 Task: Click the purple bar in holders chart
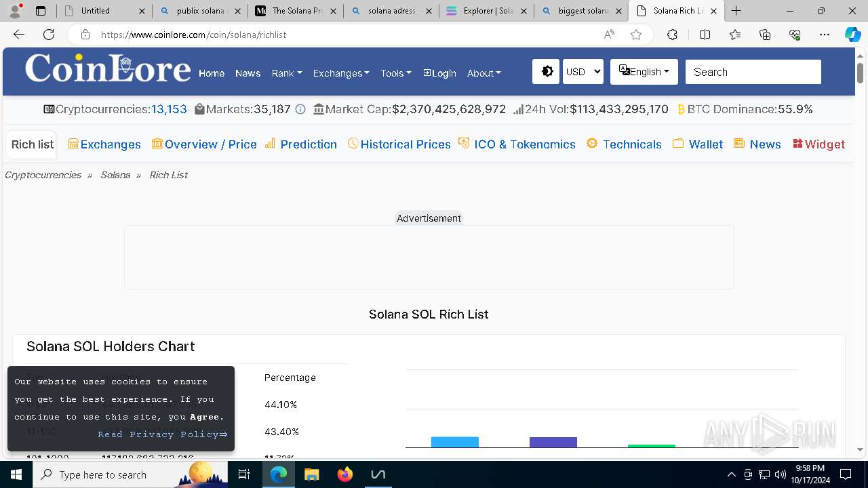click(x=553, y=442)
